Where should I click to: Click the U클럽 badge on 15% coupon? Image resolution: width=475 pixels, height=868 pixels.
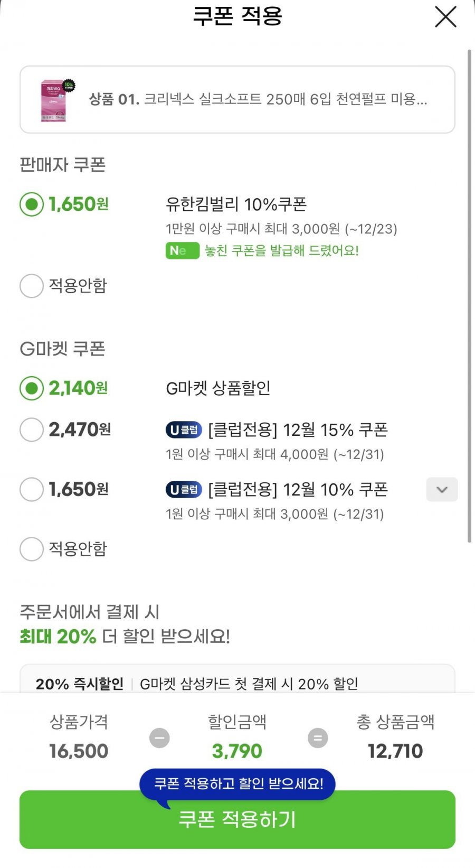tap(184, 430)
